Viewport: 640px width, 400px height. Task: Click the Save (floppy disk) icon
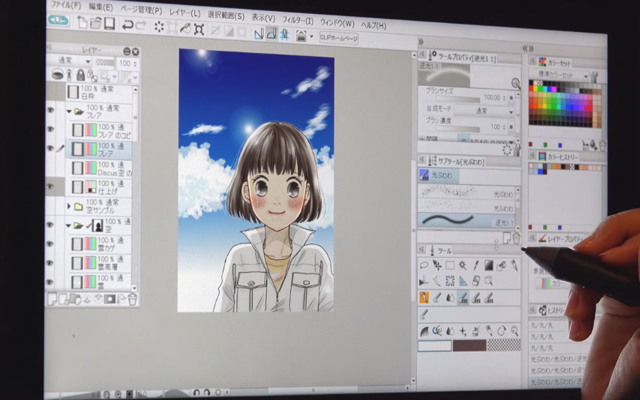click(110, 23)
